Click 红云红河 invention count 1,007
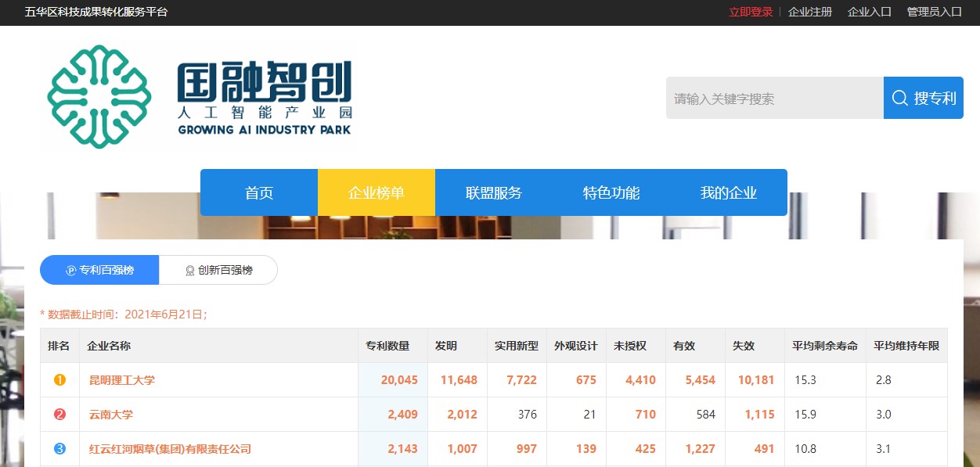The height and width of the screenshot is (467, 980). coord(463,449)
